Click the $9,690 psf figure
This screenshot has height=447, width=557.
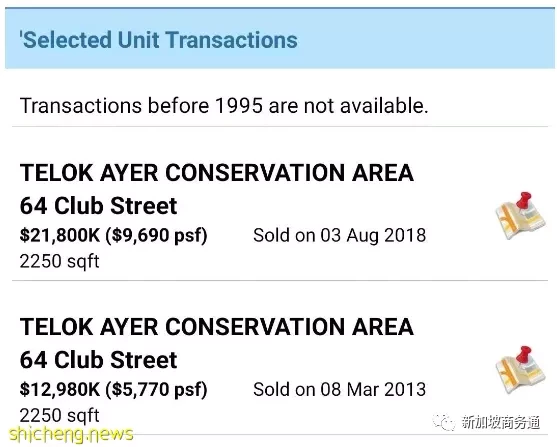(156, 235)
